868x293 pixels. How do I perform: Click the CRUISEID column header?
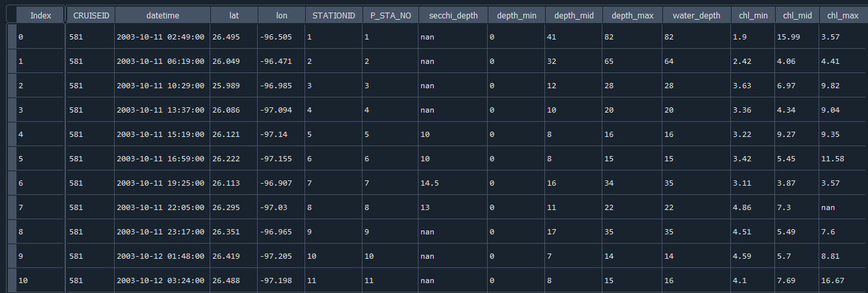point(90,15)
